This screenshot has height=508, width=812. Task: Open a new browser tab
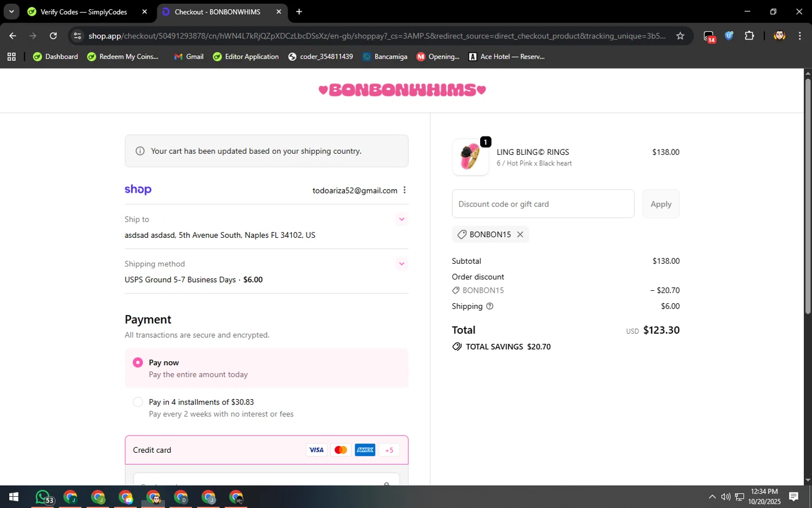point(299,12)
